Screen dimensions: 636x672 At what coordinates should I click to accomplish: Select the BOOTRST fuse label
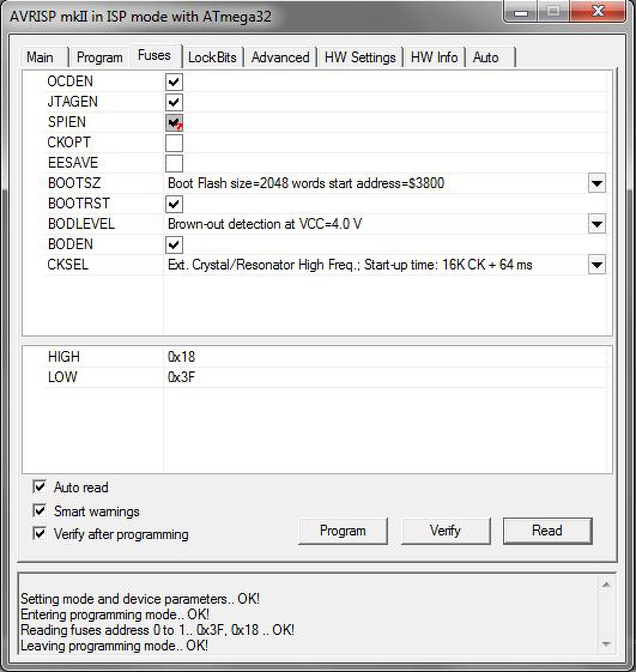tap(79, 203)
